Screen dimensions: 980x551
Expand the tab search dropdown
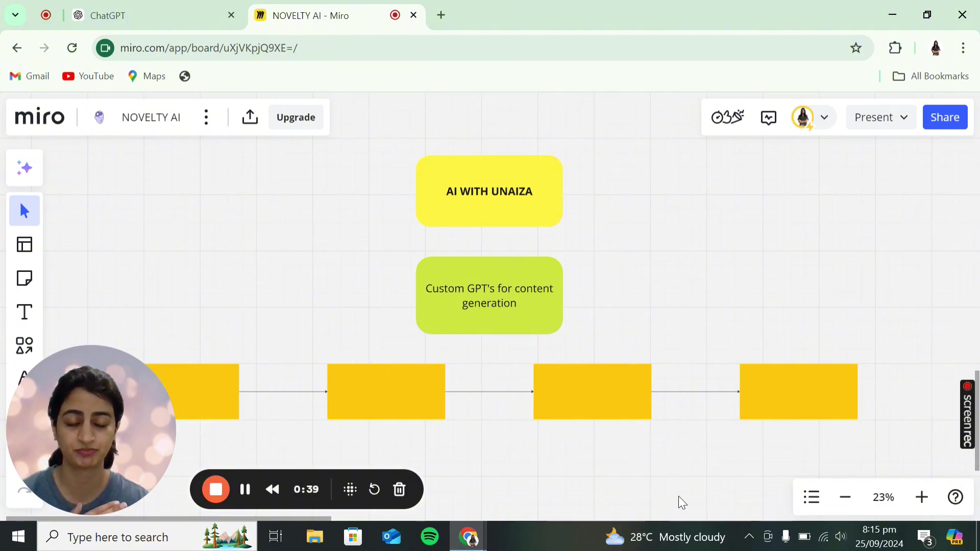pyautogui.click(x=15, y=15)
